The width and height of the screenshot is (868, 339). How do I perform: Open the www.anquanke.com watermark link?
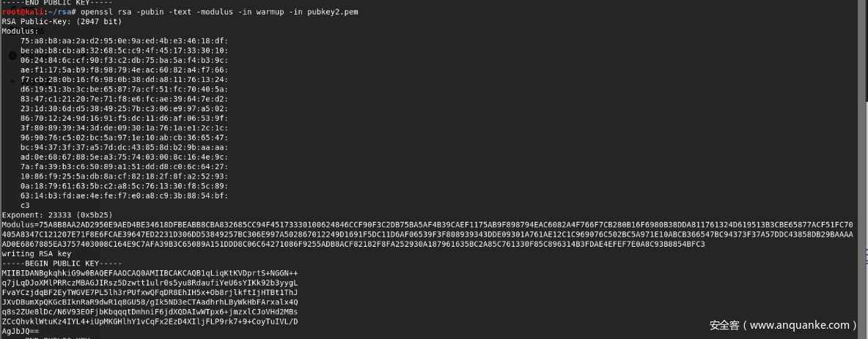coord(783,325)
